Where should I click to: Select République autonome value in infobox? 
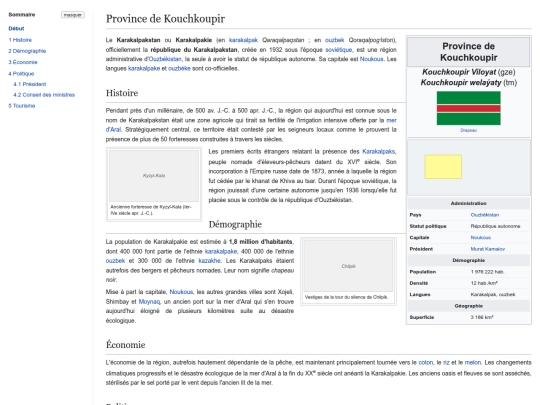[495, 226]
